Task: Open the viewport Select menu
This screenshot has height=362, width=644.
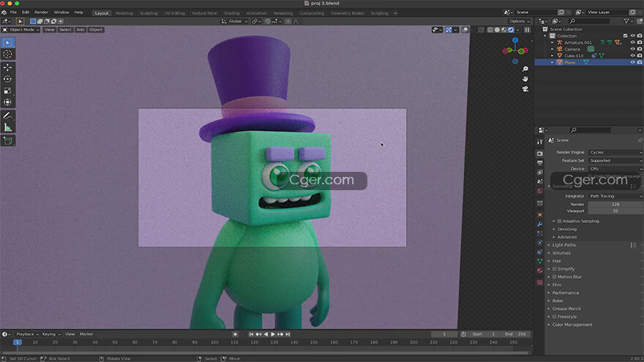Action: pyautogui.click(x=65, y=29)
